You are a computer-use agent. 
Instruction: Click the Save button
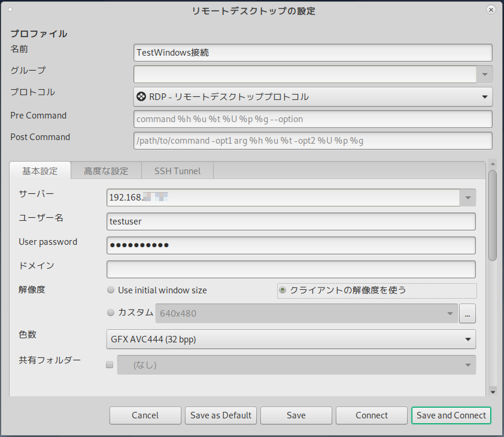tap(296, 415)
